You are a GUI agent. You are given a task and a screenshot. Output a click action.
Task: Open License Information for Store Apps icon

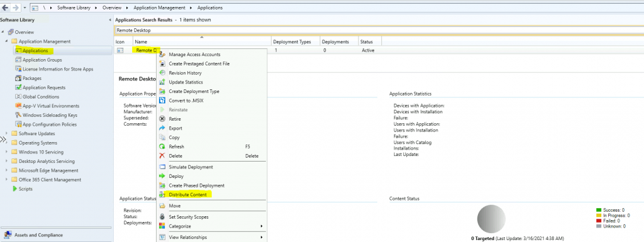18,69
